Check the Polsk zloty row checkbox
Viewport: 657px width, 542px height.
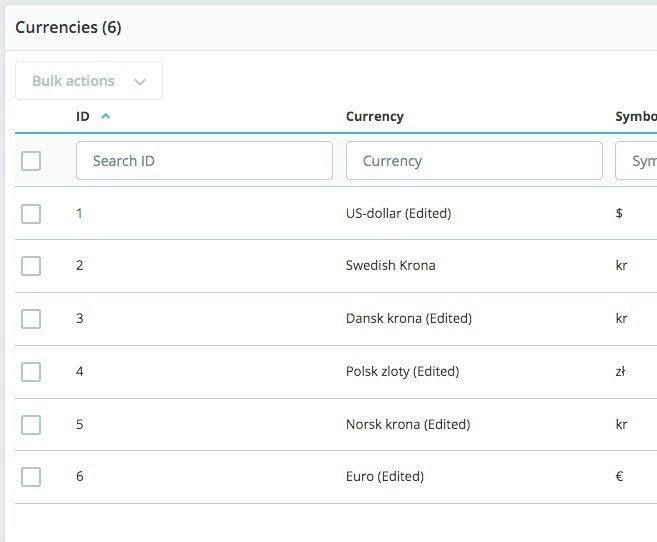pyautogui.click(x=31, y=372)
